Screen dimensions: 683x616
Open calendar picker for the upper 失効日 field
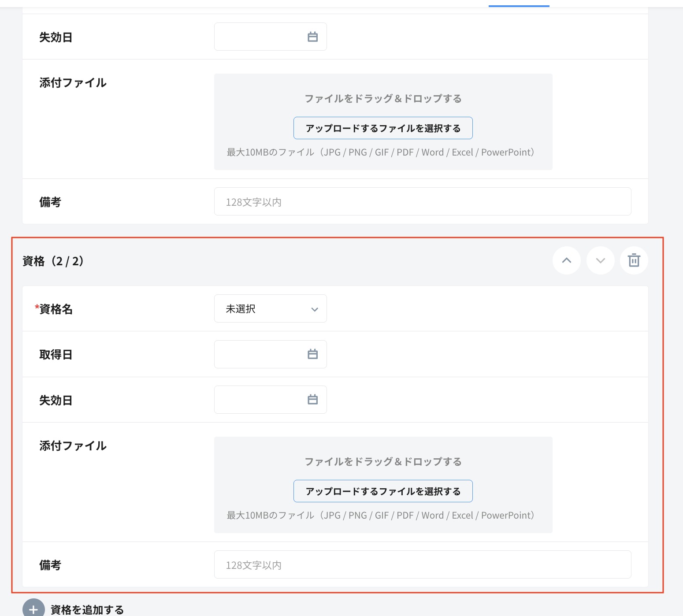[312, 37]
